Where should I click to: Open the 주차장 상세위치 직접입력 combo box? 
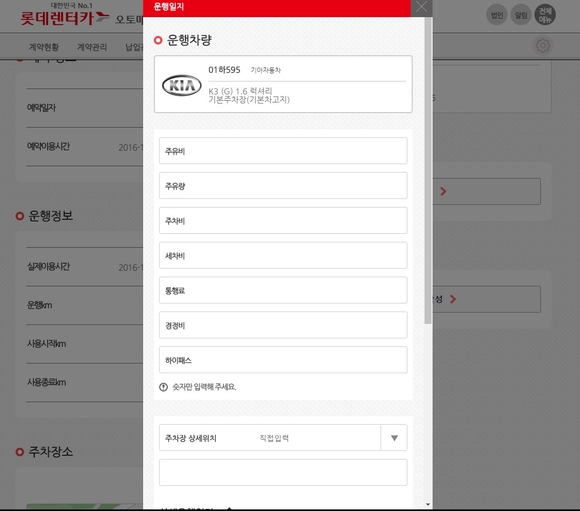[283, 438]
